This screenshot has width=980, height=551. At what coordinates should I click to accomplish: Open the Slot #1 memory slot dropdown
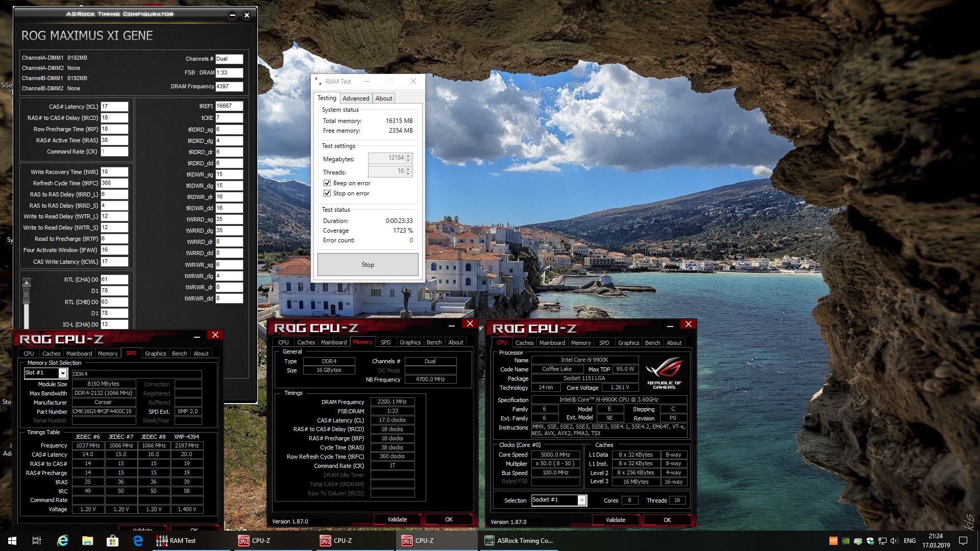tap(63, 373)
